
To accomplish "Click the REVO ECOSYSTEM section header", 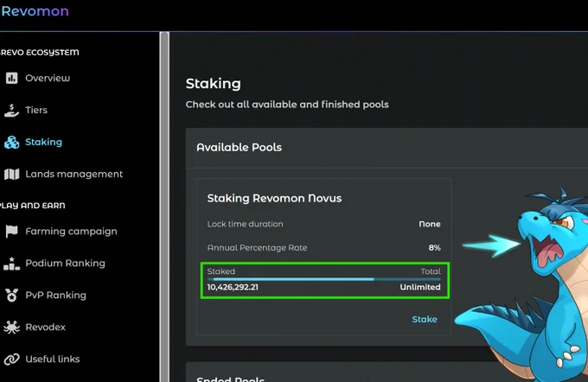I will [x=40, y=53].
